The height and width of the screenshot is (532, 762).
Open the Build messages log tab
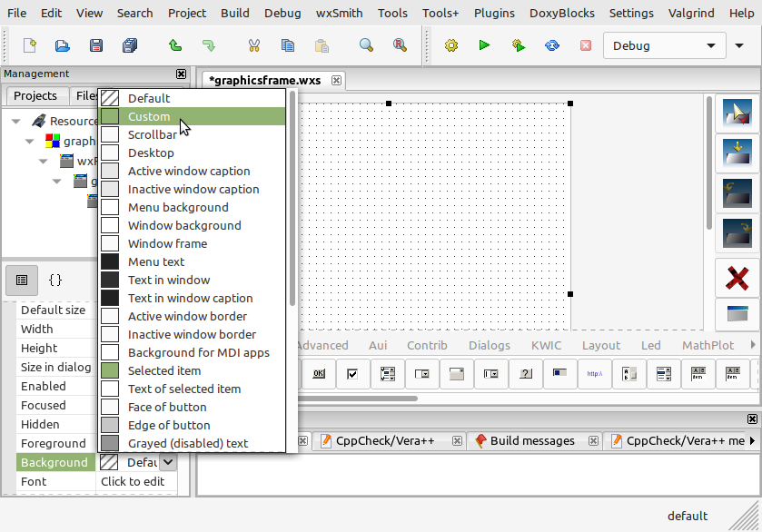click(532, 440)
